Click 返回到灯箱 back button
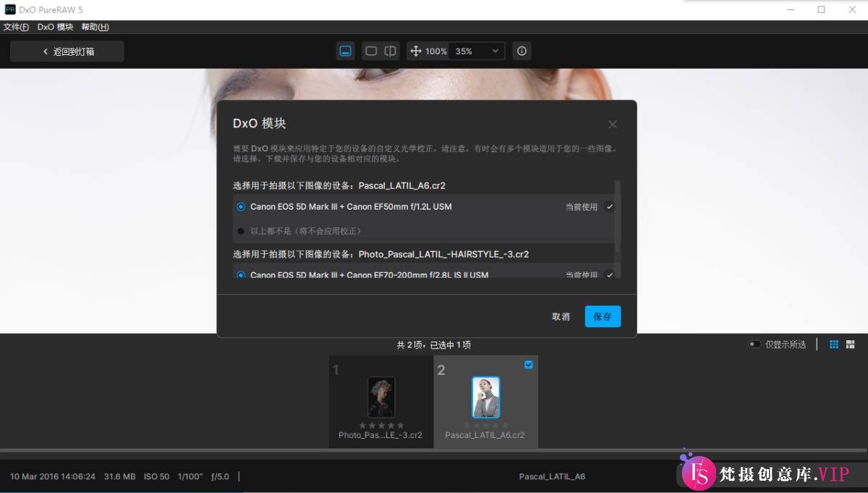 tap(67, 51)
